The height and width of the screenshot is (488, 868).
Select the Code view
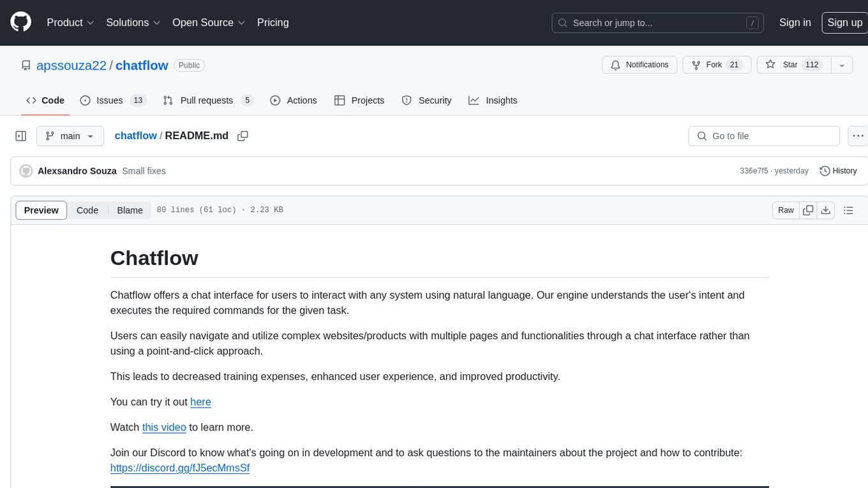pyautogui.click(x=87, y=210)
